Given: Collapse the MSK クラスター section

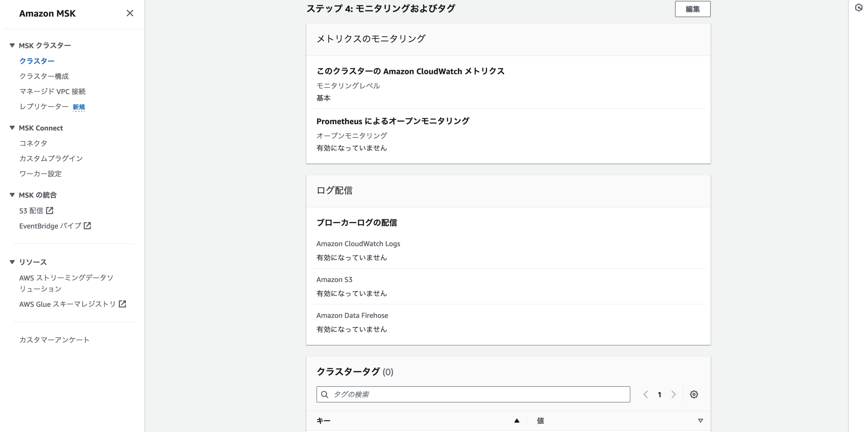Looking at the screenshot, I should 12,45.
